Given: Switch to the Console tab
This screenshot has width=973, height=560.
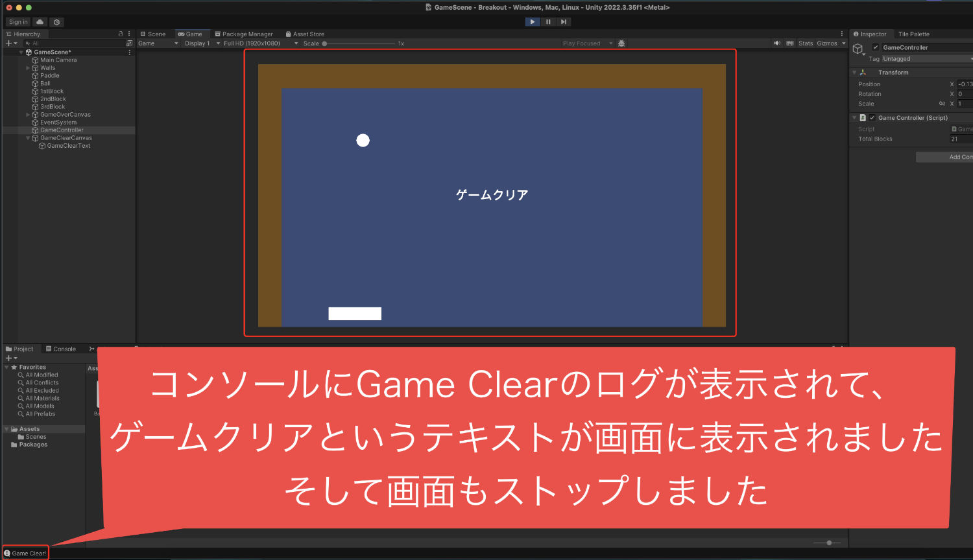Looking at the screenshot, I should click(x=61, y=349).
